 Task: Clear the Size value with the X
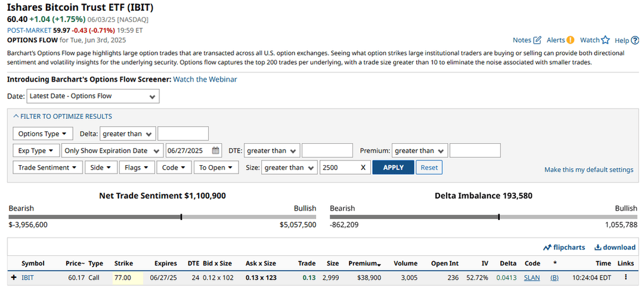click(x=363, y=168)
